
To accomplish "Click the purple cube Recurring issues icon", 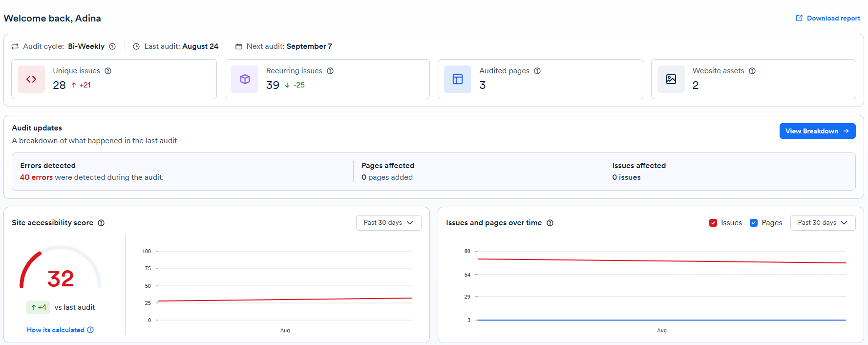I will pyautogui.click(x=245, y=79).
